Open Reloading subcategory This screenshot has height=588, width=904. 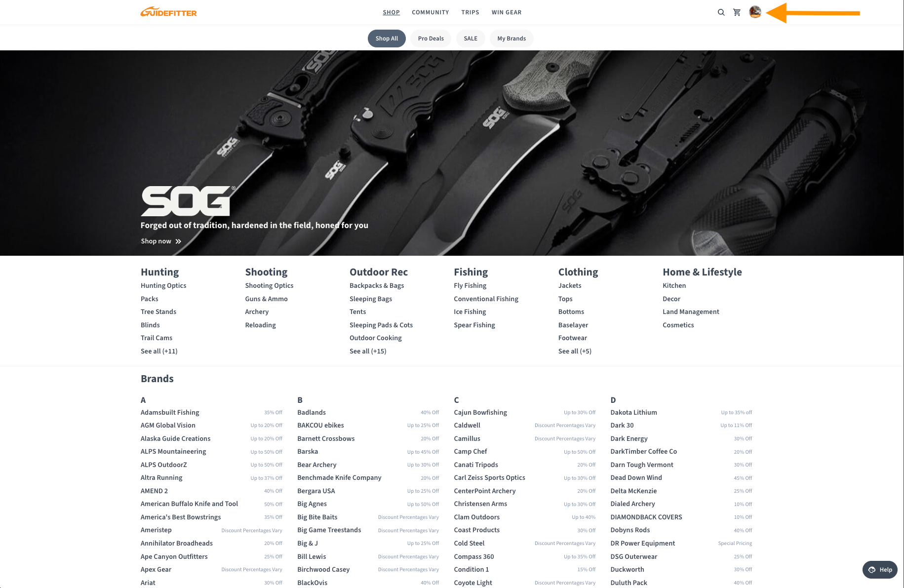(x=260, y=325)
